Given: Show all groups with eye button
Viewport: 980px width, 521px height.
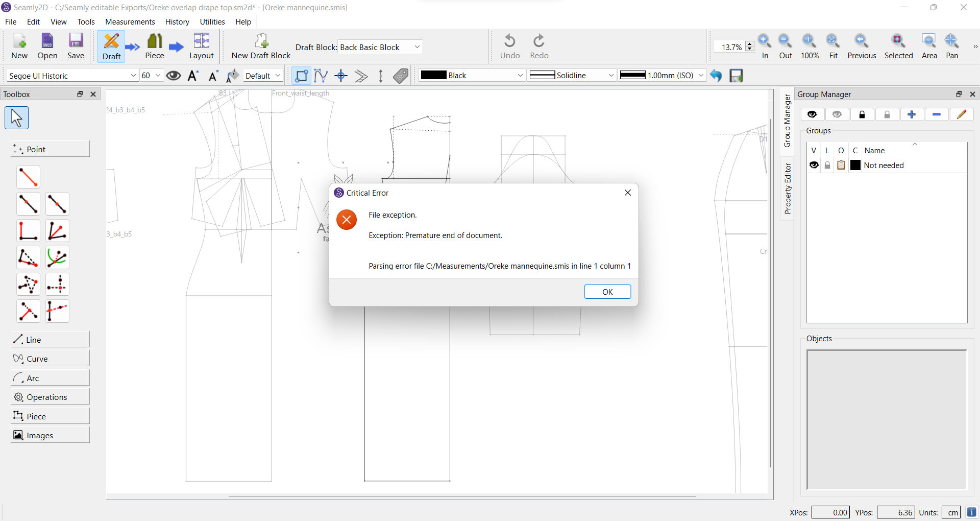Looking at the screenshot, I should click(812, 114).
